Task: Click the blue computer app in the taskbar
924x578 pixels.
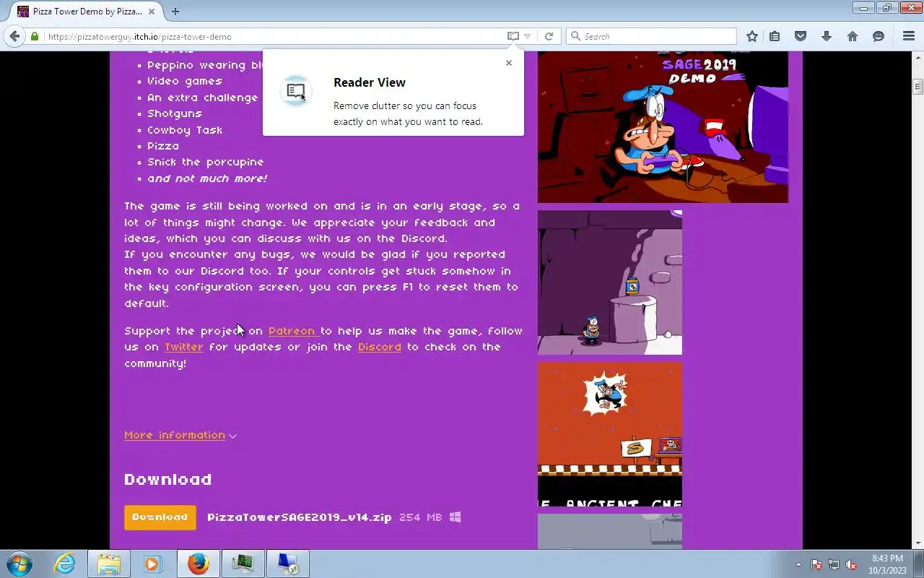Action: [287, 564]
